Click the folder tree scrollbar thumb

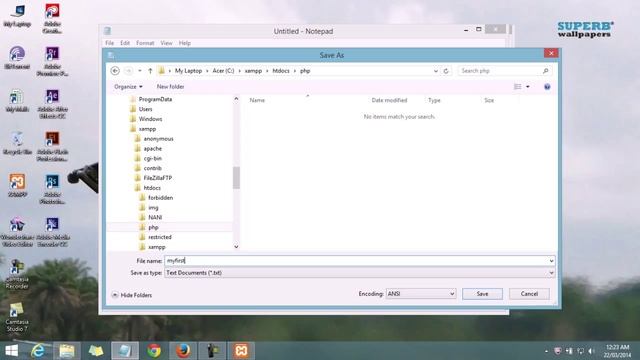(x=236, y=178)
